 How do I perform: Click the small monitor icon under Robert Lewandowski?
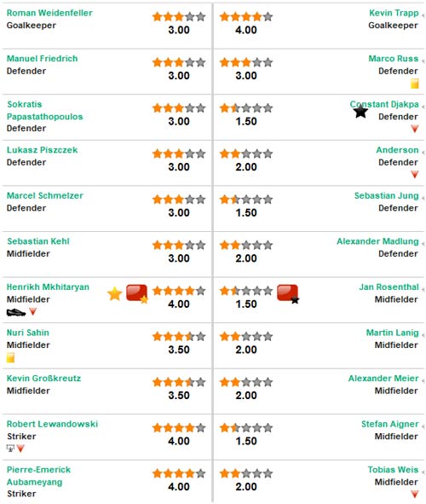[10, 448]
